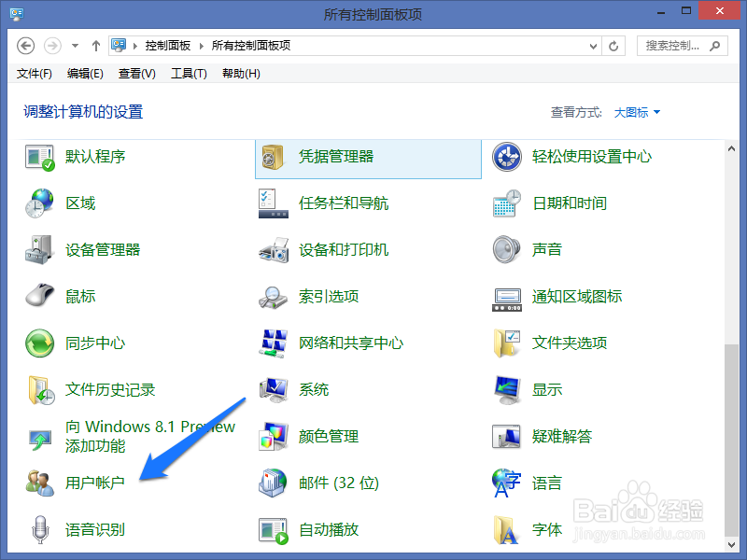The height and width of the screenshot is (560, 747).
Task: Open the 文件夹选项 folder icon
Action: [x=507, y=343]
